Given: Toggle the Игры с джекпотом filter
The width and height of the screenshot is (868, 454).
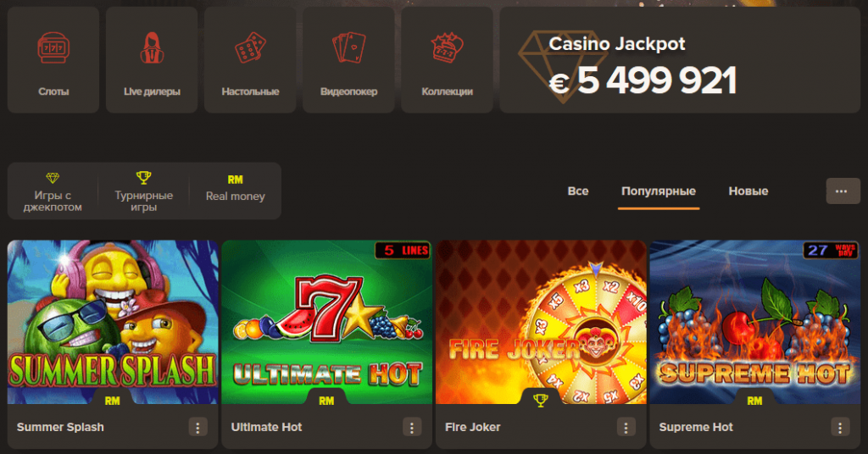Looking at the screenshot, I should click(x=53, y=191).
